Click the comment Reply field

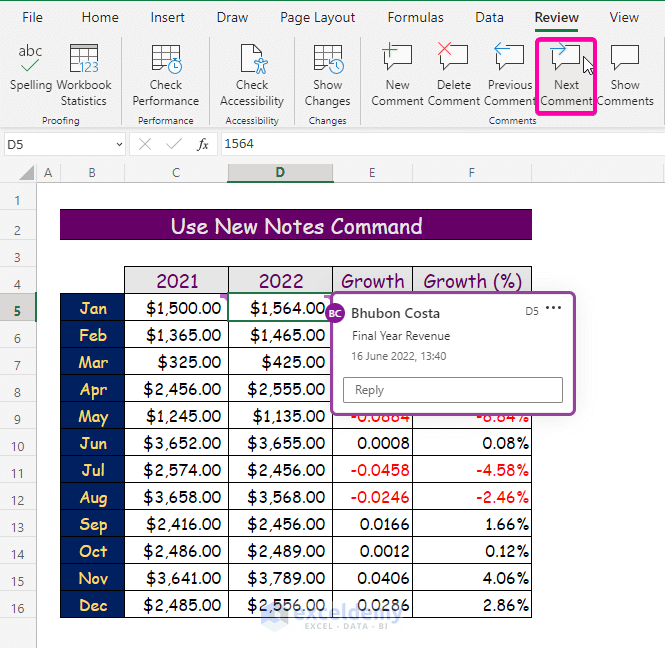click(453, 390)
